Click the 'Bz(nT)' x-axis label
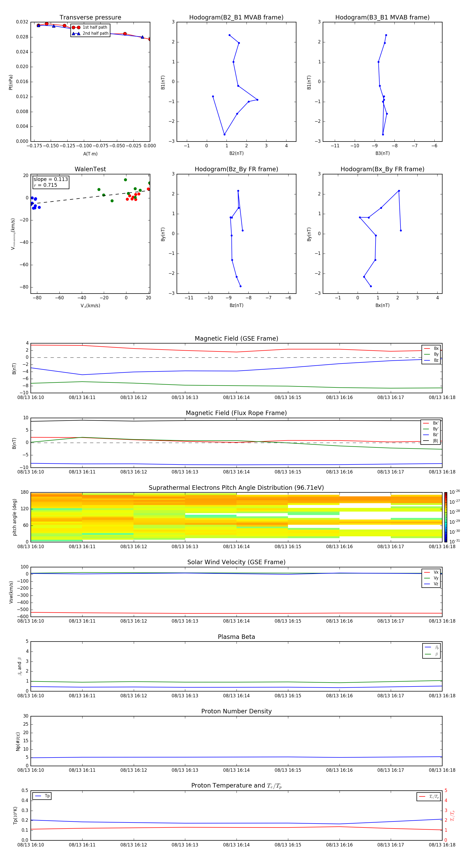 click(236, 305)
